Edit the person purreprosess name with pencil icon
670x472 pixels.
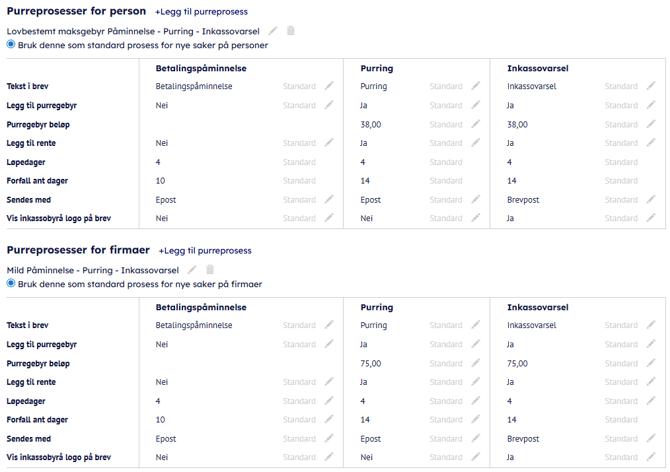[x=275, y=31]
